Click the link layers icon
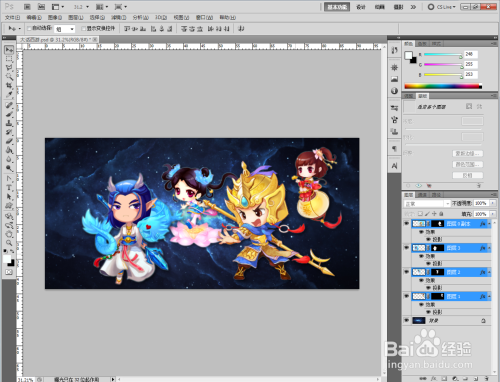The height and width of the screenshot is (382, 500). coord(423,379)
